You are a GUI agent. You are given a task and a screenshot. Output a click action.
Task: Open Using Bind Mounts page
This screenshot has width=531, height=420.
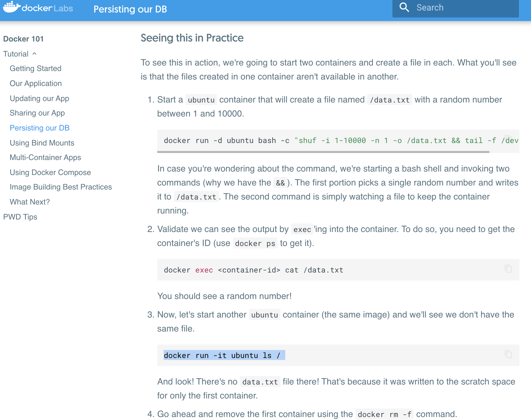[42, 143]
